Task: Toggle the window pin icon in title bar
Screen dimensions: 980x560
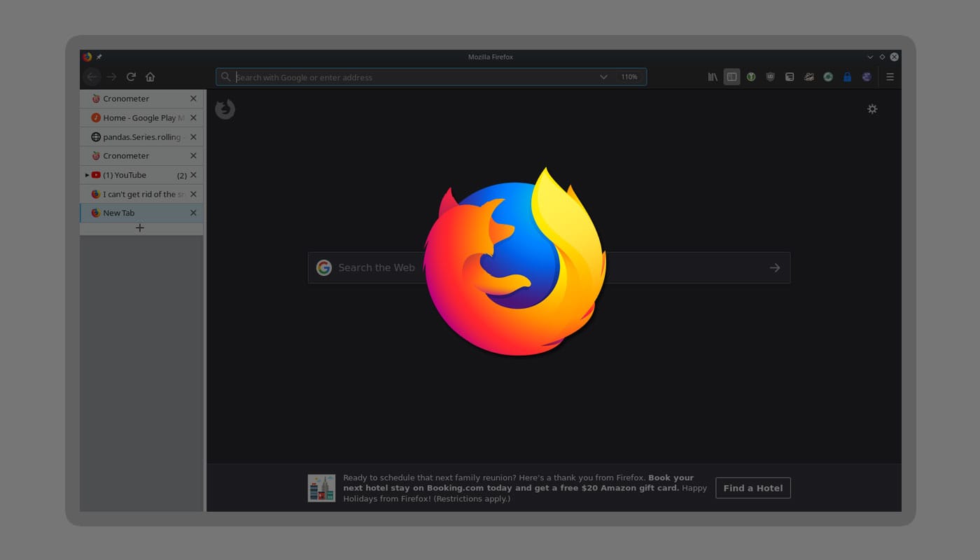Action: click(x=99, y=57)
